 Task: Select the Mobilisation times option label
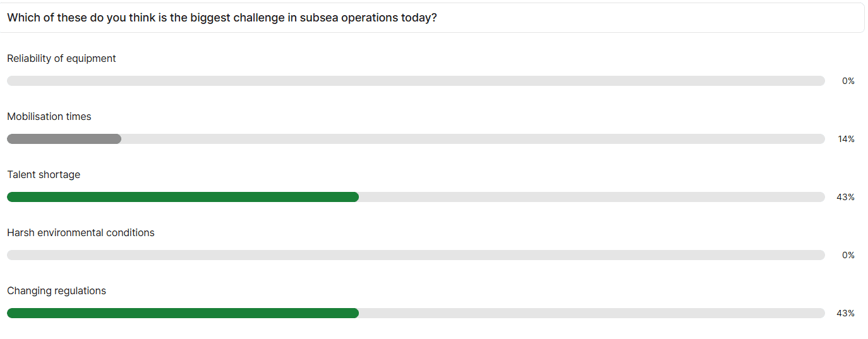coord(49,116)
